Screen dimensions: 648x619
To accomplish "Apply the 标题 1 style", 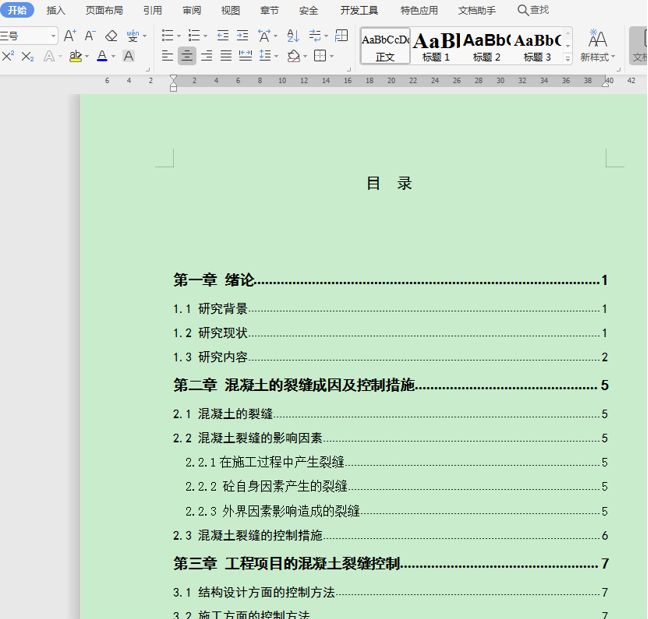I will point(436,46).
